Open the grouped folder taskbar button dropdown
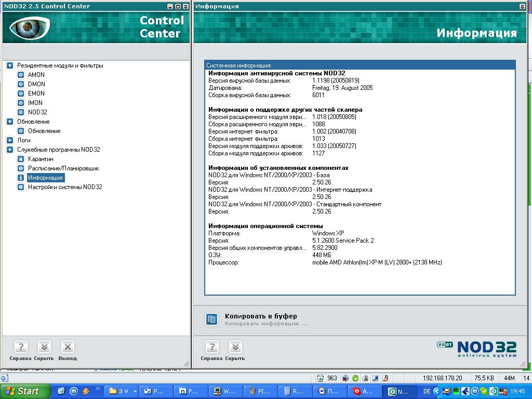Image resolution: width=532 pixels, height=399 pixels. pos(135,391)
